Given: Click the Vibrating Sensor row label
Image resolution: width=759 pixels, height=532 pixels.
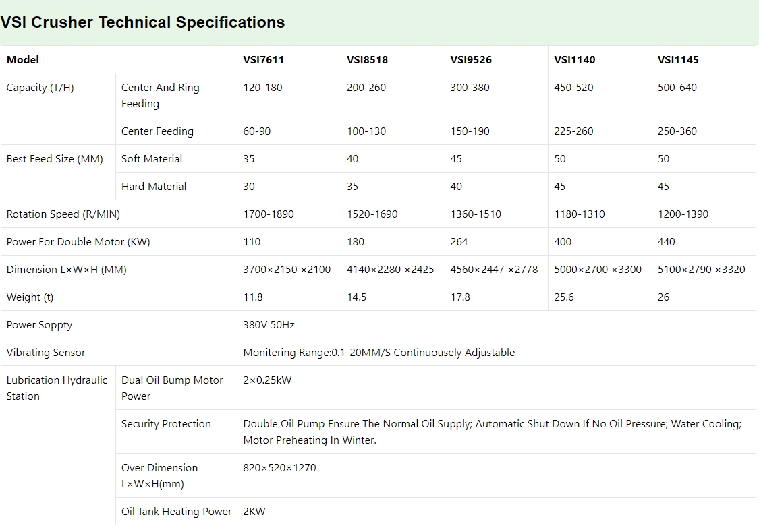Looking at the screenshot, I should click(x=46, y=353).
